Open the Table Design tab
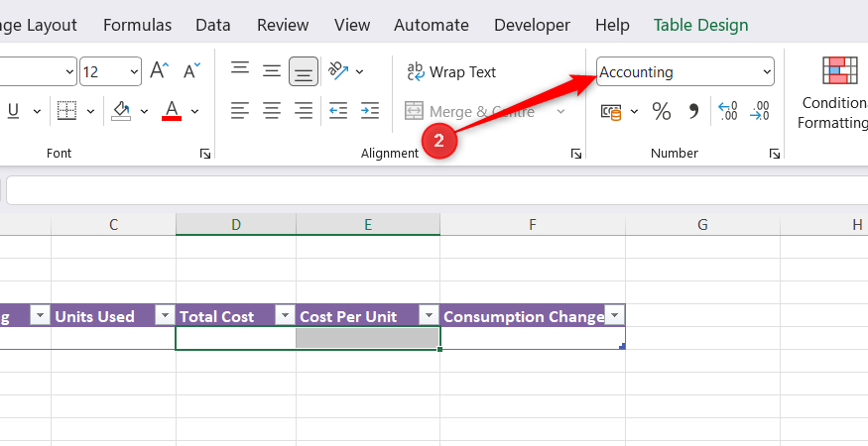Viewport: 868px width, 446px height. coord(700,25)
